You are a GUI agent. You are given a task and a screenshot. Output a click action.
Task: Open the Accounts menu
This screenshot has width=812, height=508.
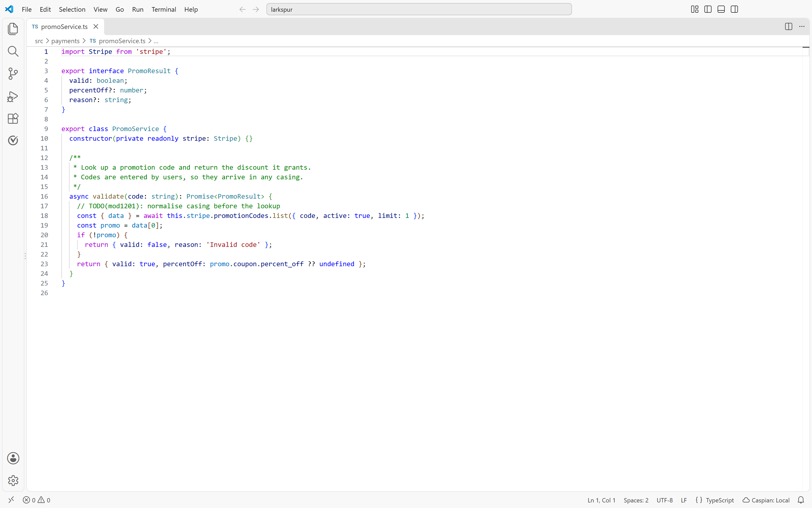(13, 458)
